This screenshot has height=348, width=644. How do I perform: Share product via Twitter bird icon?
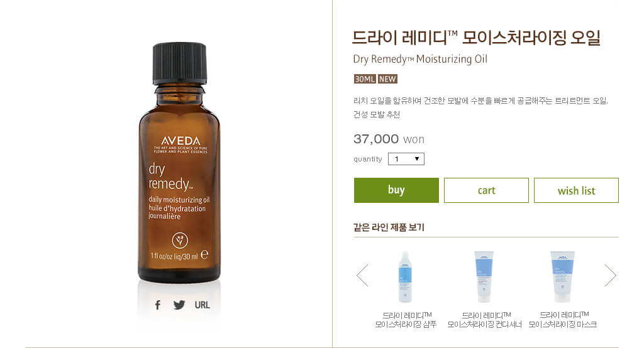tap(179, 305)
